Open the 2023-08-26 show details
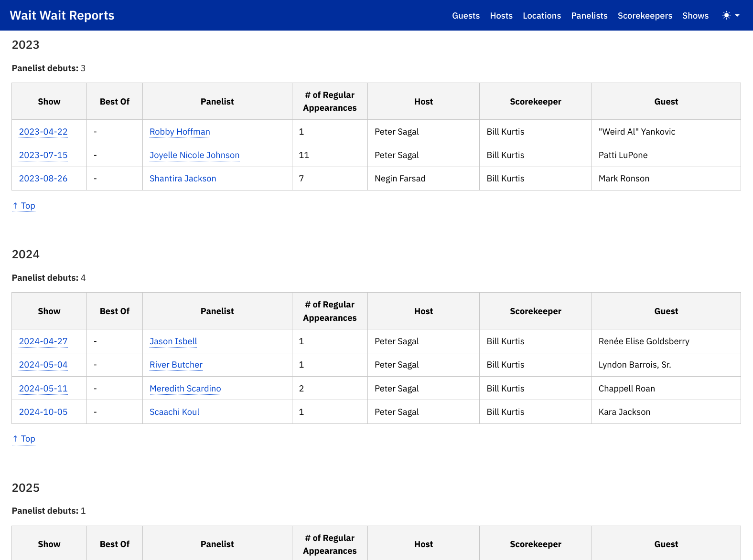The image size is (753, 560). [x=43, y=179]
